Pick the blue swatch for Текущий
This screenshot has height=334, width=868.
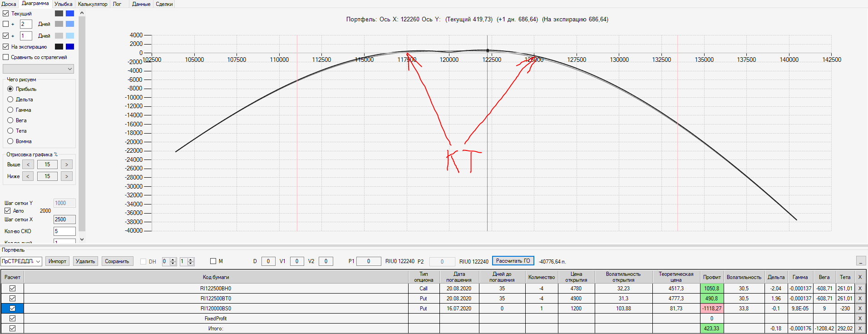click(70, 14)
